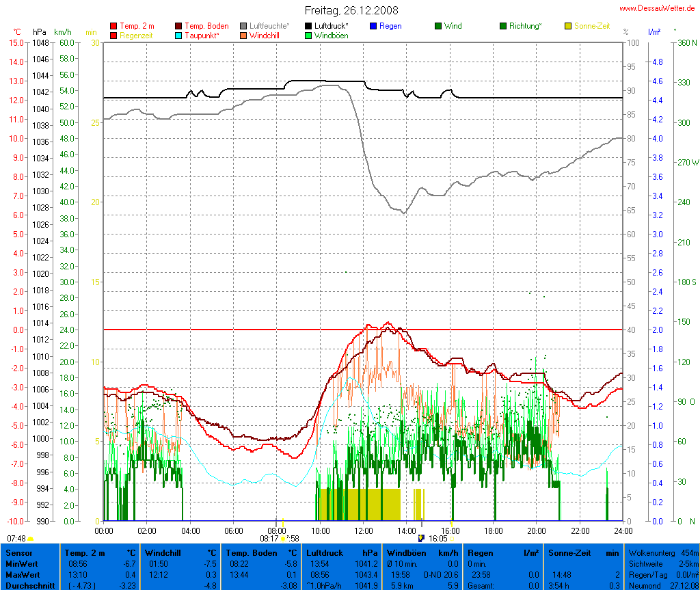Click the Sonne-Zeit min table header
This screenshot has width=700, height=590.
pos(583,552)
